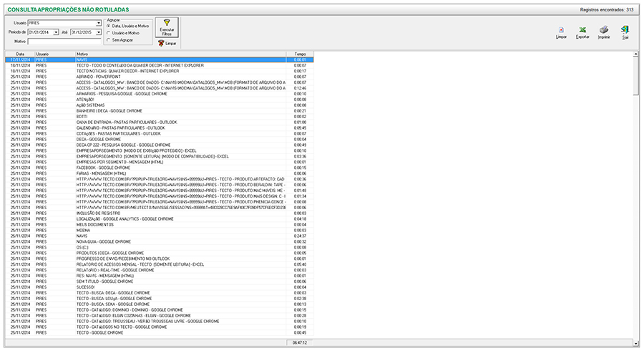Sort by the Tempo column header
Screen dimensions: 644x351
pos(300,54)
